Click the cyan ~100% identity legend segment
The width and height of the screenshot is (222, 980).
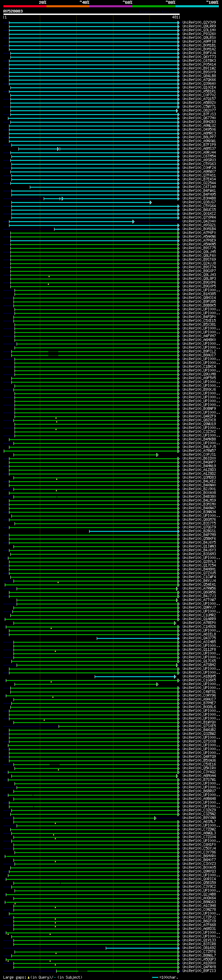197,6
